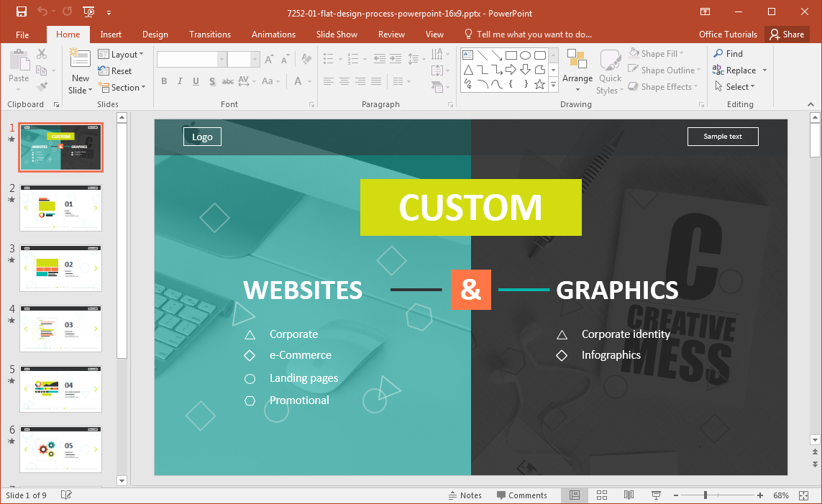
Task: Click the Slide Sorter view icon
Action: 602,495
